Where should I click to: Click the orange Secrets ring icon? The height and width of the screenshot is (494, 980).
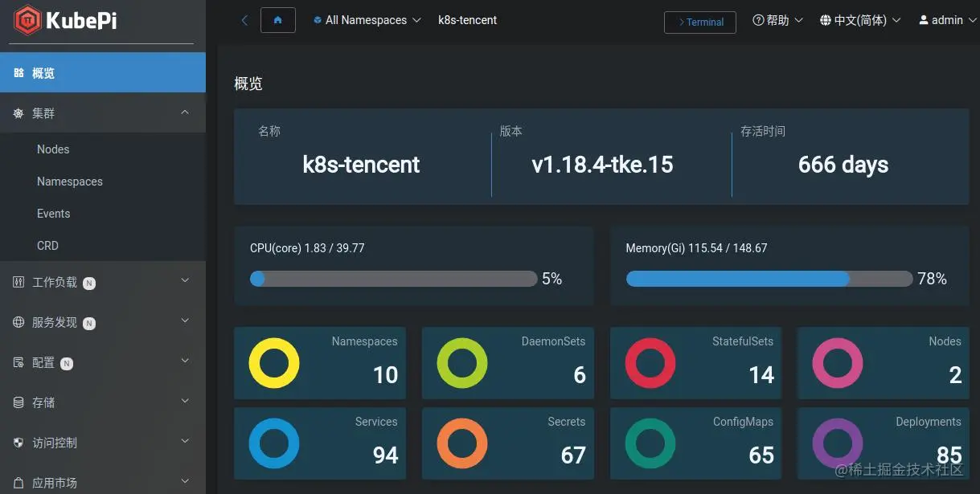(462, 443)
